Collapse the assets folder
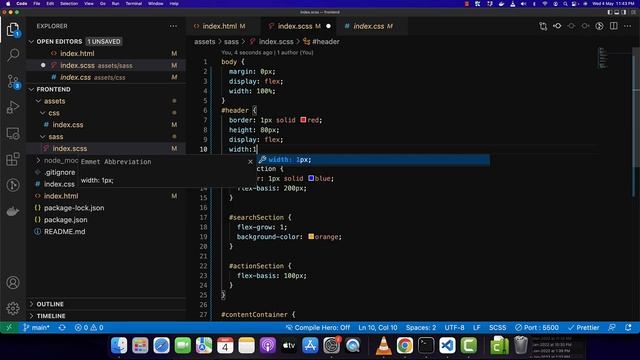 click(x=38, y=101)
